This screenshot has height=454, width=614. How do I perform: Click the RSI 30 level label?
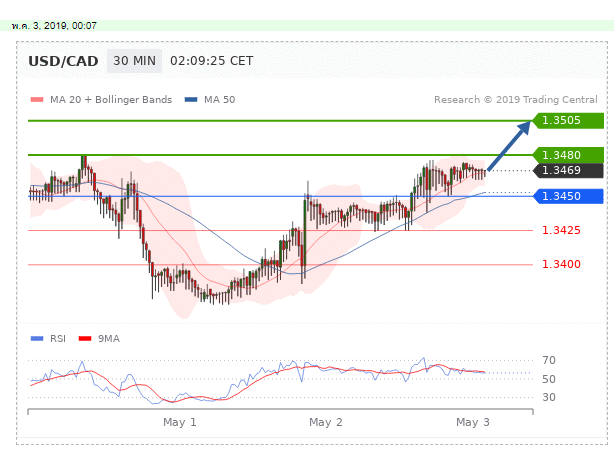[x=549, y=398]
